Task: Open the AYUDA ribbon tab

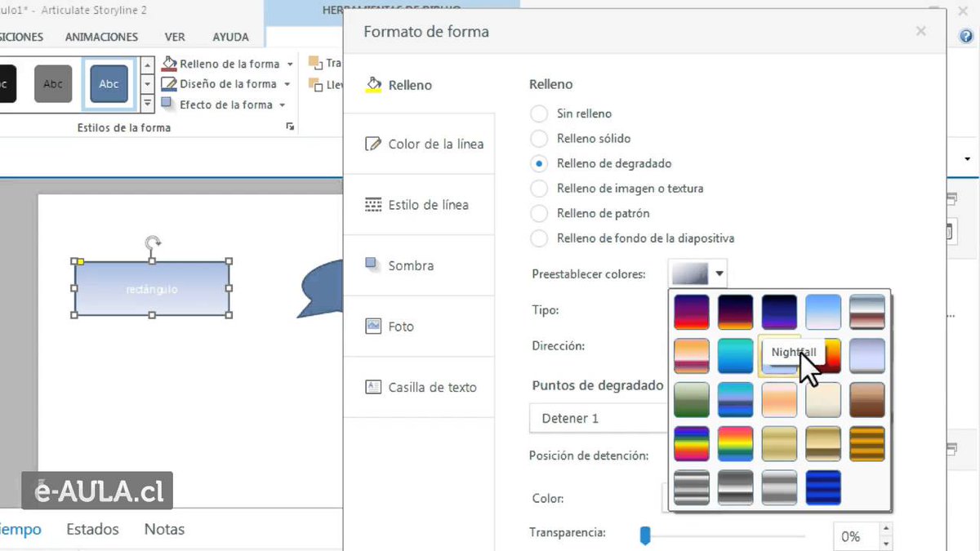Action: [231, 37]
